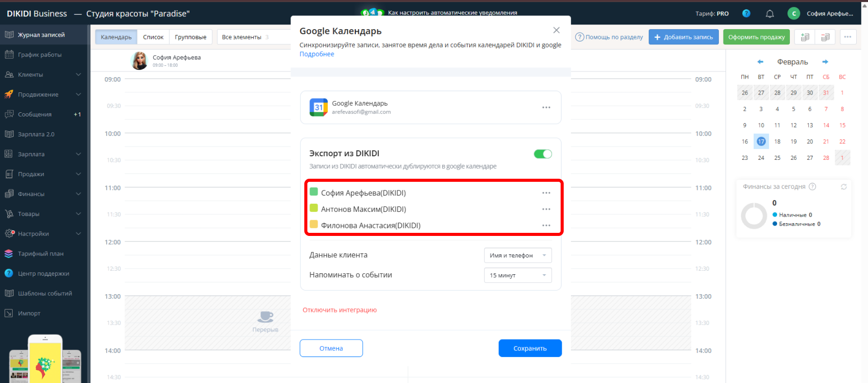Go to next month with right arrow
Viewport: 868px width, 383px height.
pos(825,62)
